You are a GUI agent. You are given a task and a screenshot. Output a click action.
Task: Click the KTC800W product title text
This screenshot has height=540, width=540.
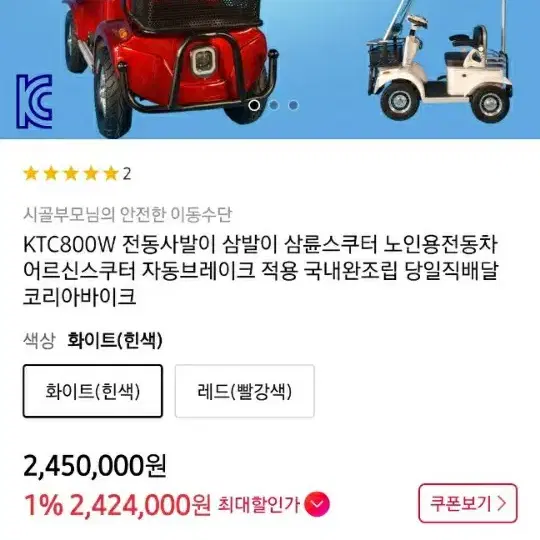click(x=261, y=270)
